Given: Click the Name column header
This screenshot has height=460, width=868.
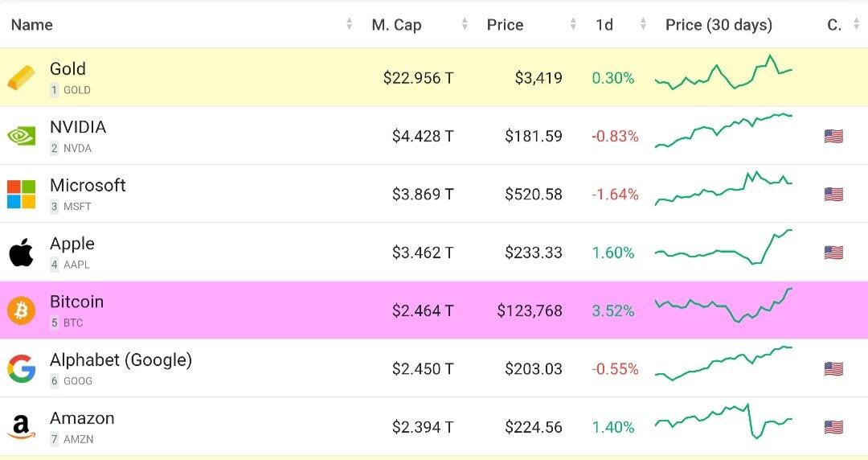Looking at the screenshot, I should point(32,25).
